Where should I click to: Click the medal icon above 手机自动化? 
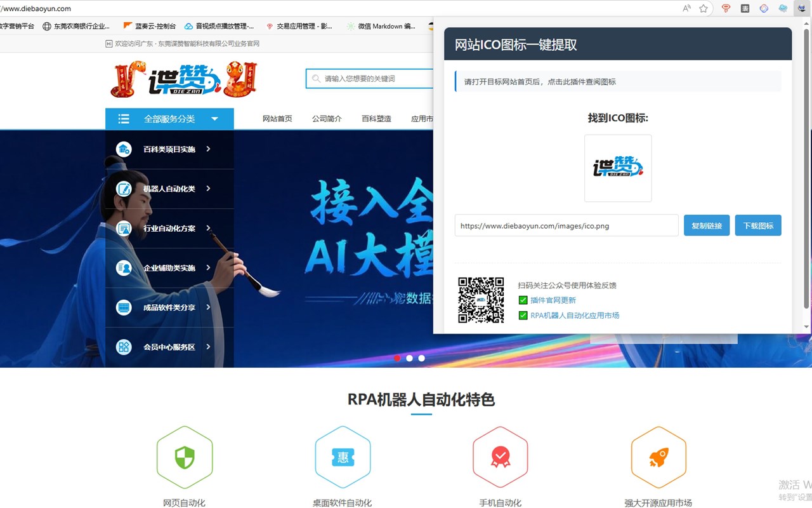(x=500, y=456)
